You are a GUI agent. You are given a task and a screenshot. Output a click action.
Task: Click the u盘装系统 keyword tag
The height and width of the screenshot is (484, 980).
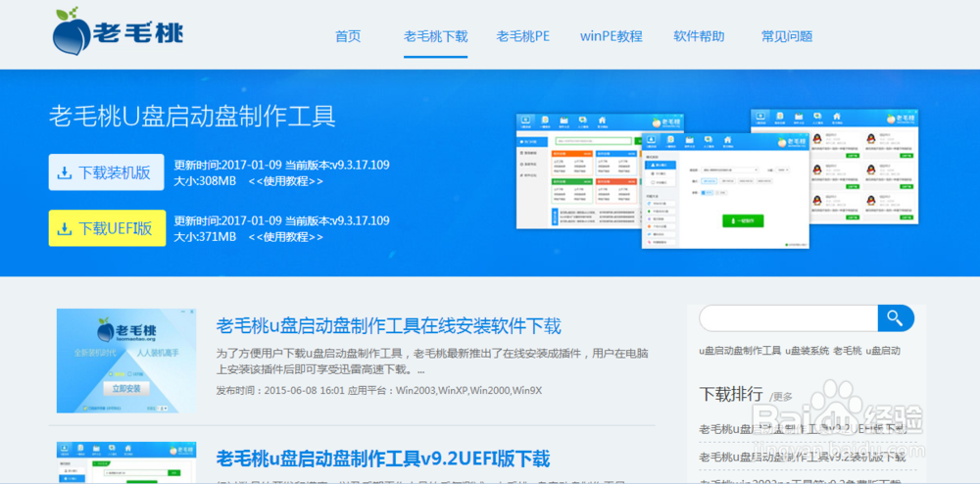[x=807, y=351]
